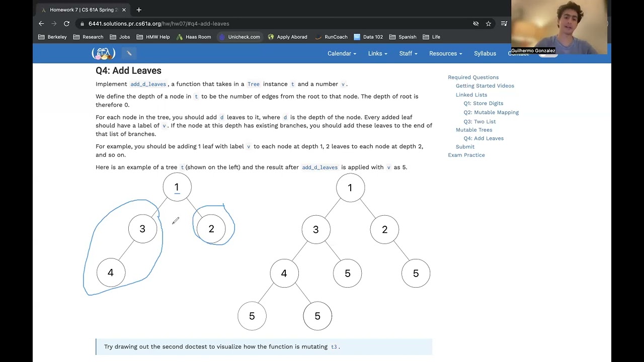Click the lock icon in the address bar
This screenshot has width=644, height=362.
[82, 24]
